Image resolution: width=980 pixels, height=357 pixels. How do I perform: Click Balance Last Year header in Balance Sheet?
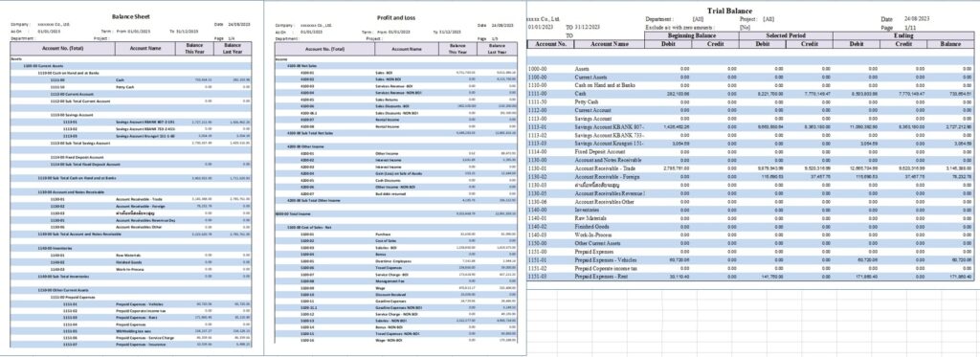[x=234, y=48]
